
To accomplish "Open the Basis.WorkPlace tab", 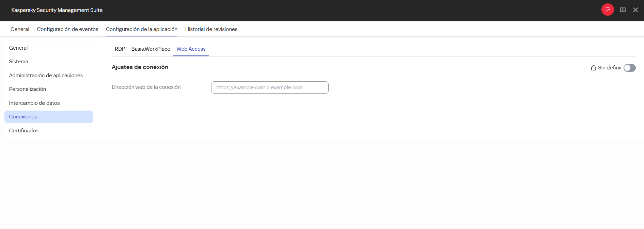I will [151, 49].
